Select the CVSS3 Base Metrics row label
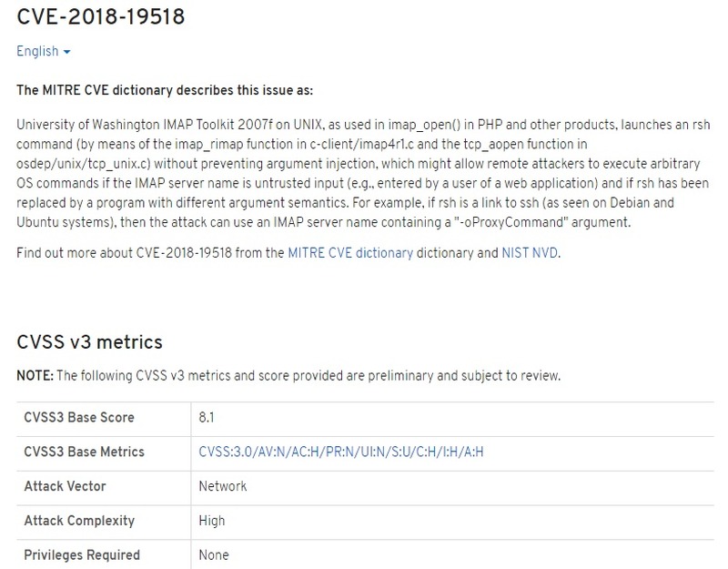 (84, 452)
